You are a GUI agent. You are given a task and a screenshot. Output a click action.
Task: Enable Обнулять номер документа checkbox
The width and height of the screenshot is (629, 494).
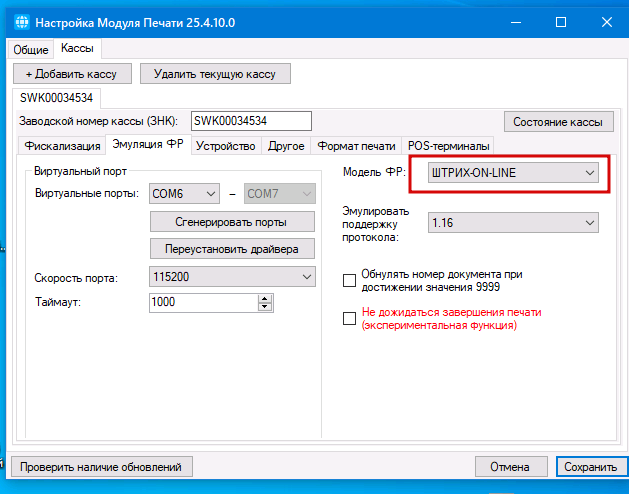349,281
